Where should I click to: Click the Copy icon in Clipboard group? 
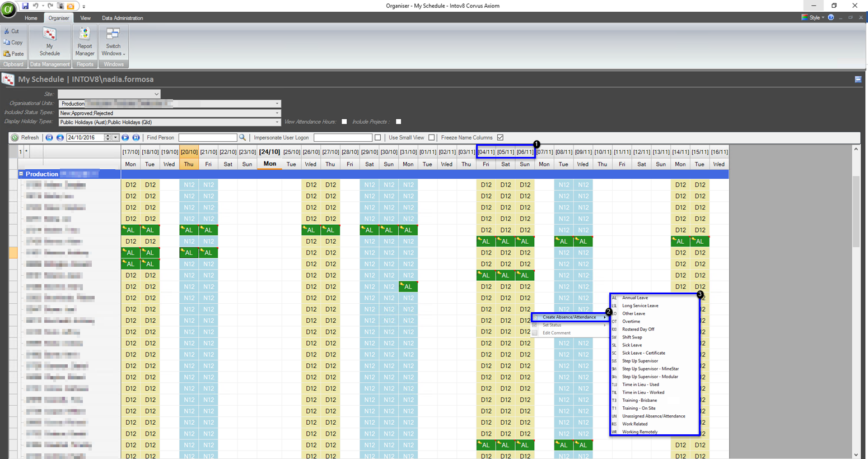tap(7, 43)
